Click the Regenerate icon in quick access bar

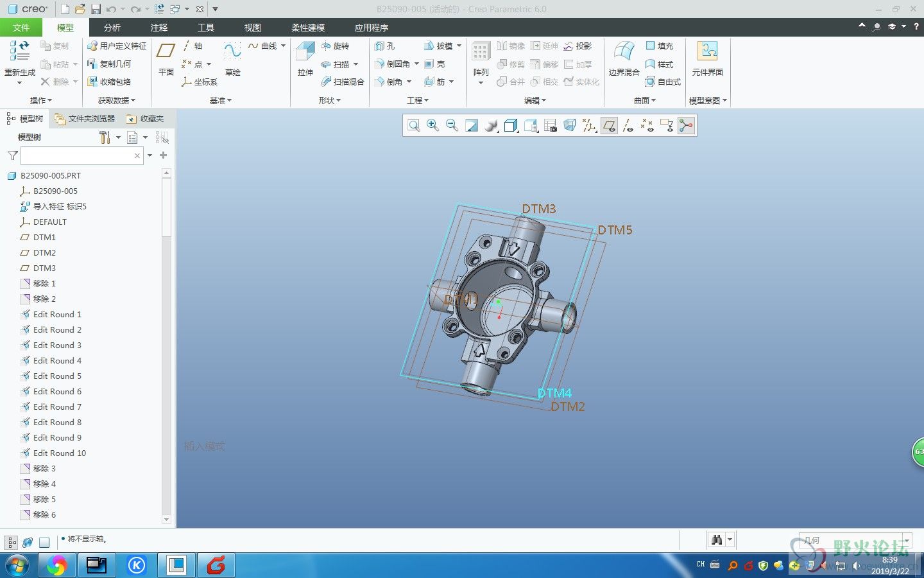click(x=159, y=9)
